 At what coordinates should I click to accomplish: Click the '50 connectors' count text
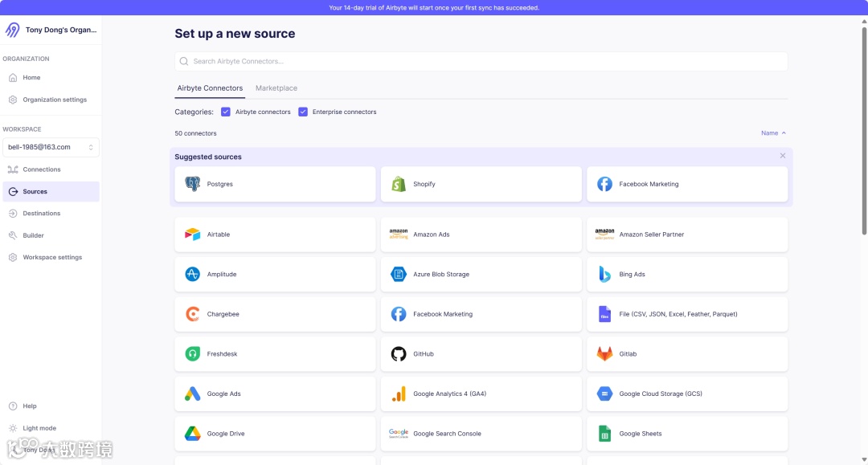tap(195, 133)
